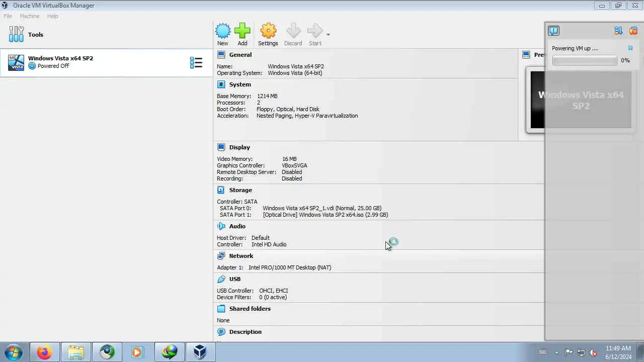This screenshot has height=362, width=644.
Task: Click the Audio section header
Action: [x=237, y=226]
